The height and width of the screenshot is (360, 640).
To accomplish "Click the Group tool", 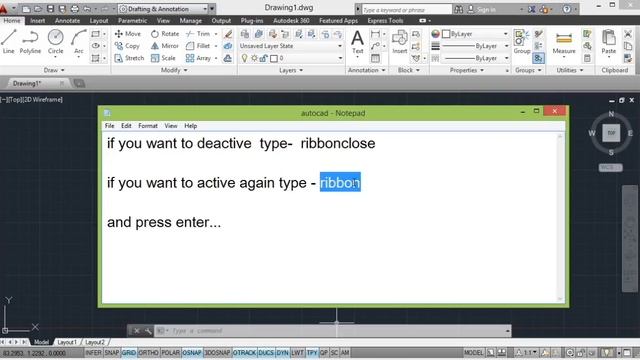I will coord(522,42).
